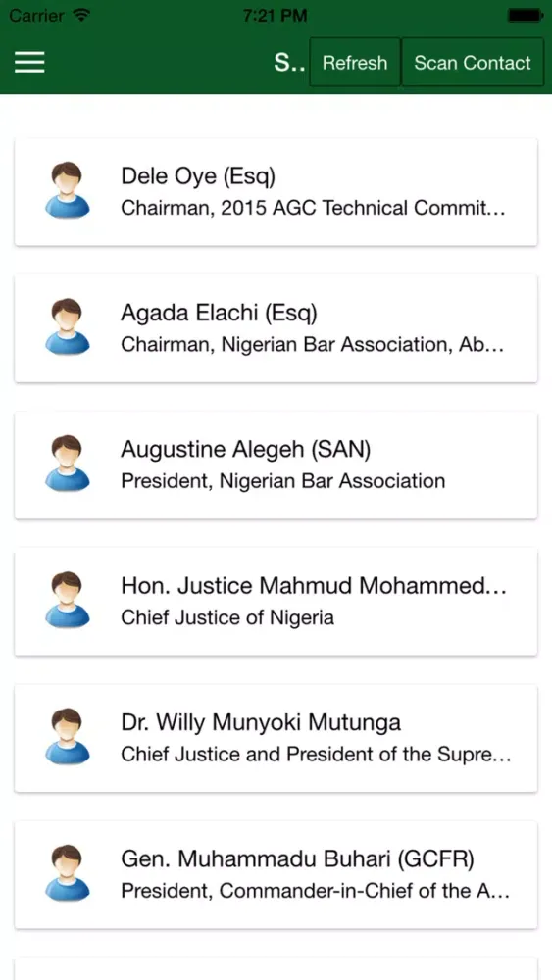Open the Scan Contact button
The height and width of the screenshot is (980, 552).
[473, 62]
